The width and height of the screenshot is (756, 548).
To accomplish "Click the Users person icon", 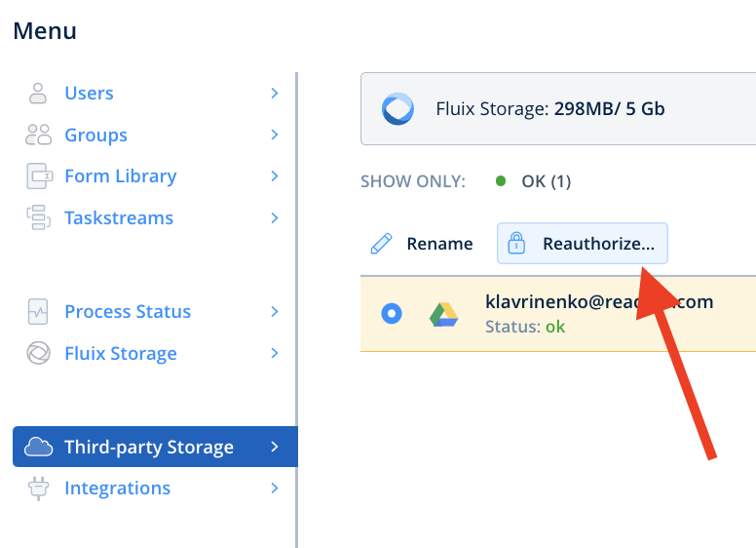I will (38, 94).
